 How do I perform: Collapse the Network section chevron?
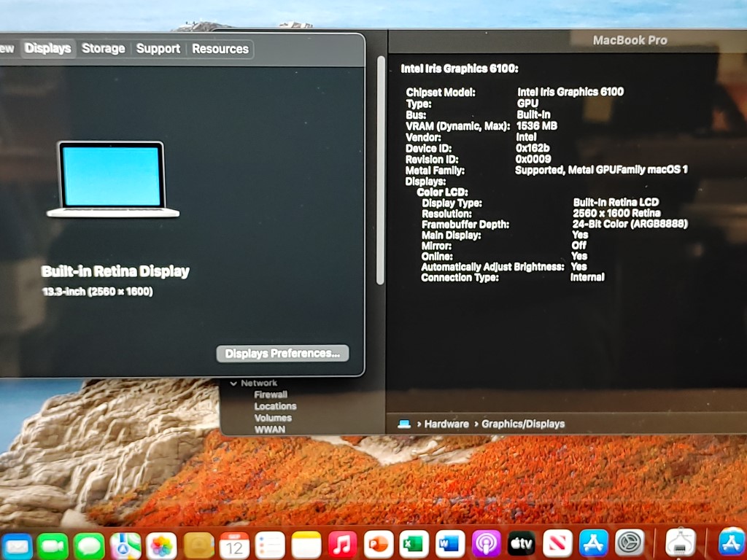(x=233, y=384)
